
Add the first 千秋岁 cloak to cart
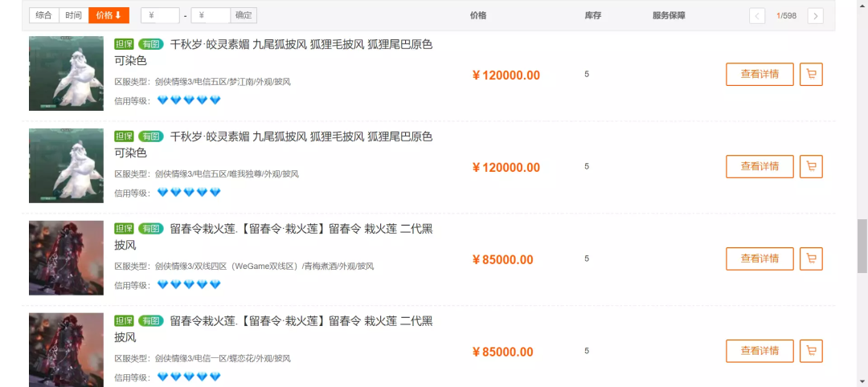811,75
